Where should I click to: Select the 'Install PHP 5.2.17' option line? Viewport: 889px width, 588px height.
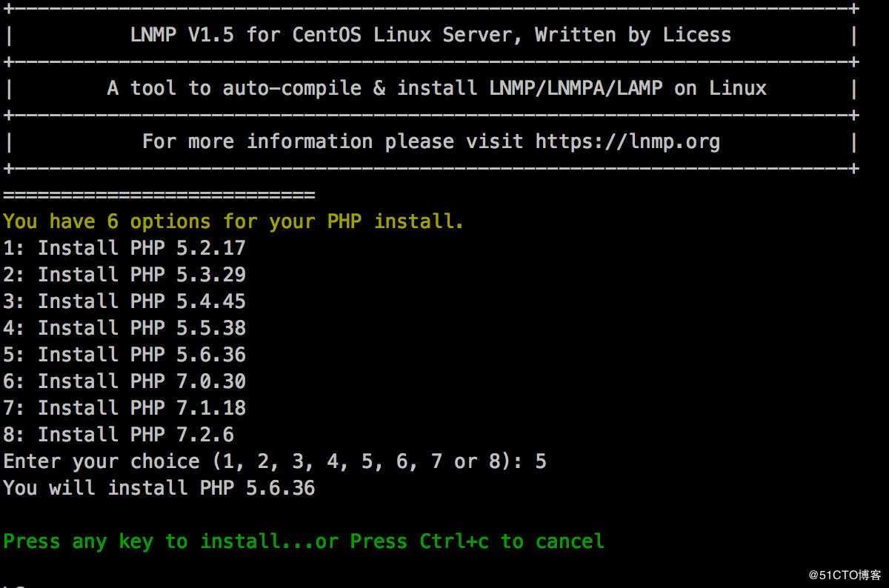(124, 248)
